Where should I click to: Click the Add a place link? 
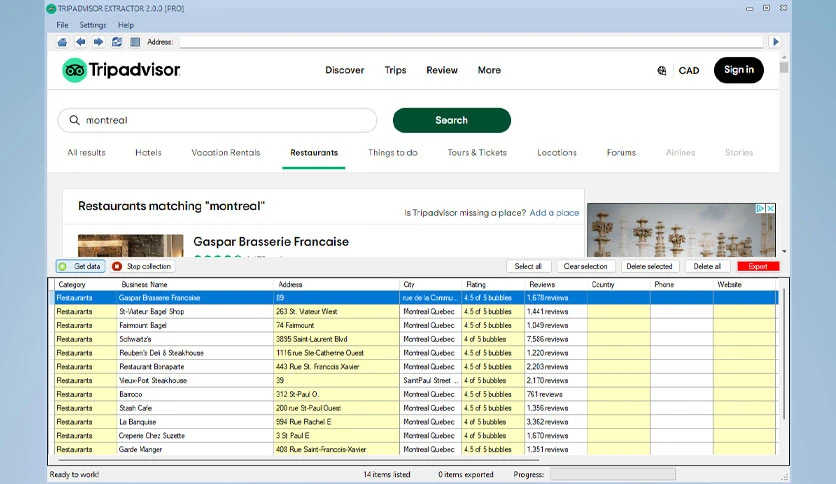(554, 213)
